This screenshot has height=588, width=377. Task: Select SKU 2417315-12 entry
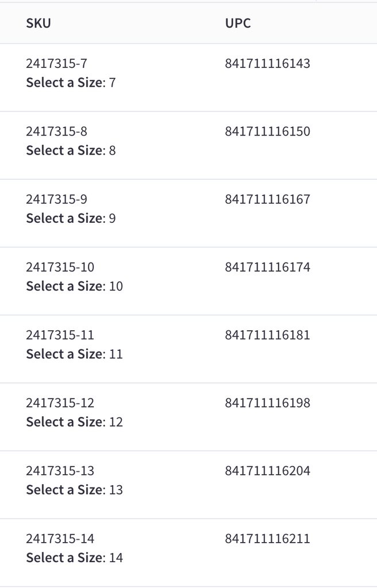click(x=60, y=403)
